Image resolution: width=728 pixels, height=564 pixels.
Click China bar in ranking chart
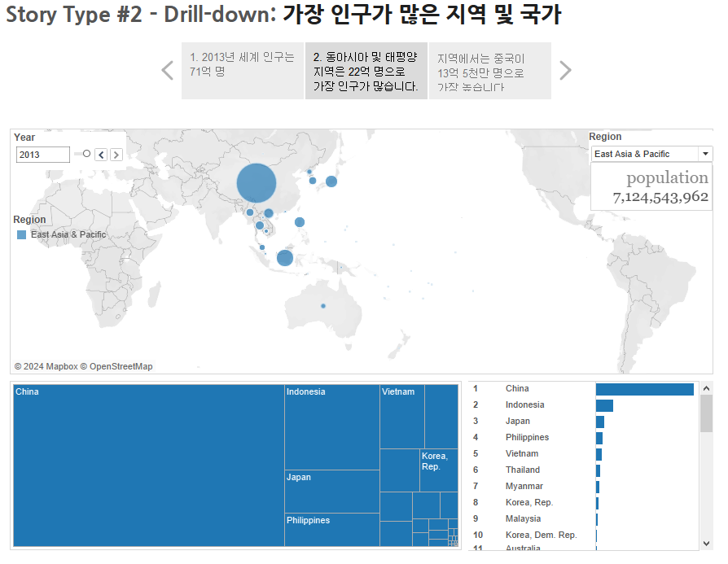coord(644,389)
